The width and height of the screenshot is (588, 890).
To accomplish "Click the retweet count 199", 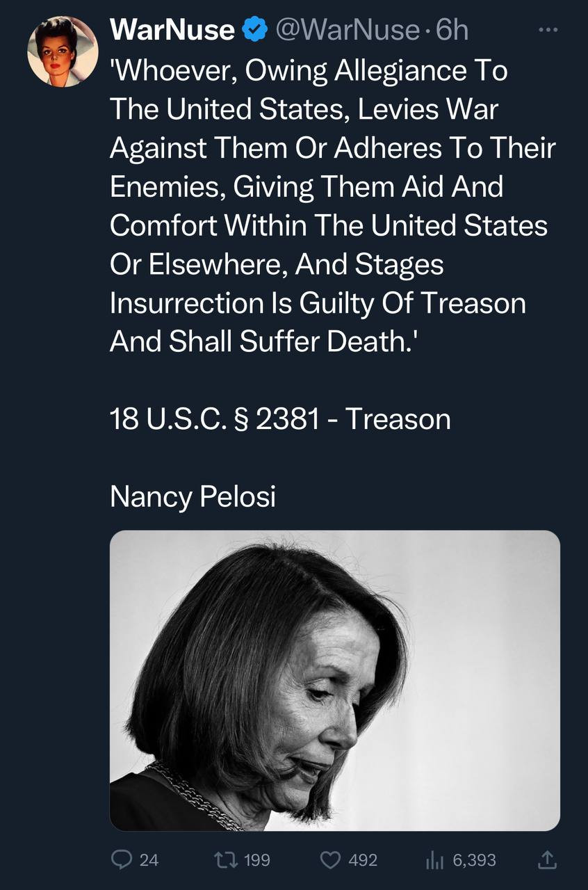I will point(258,860).
